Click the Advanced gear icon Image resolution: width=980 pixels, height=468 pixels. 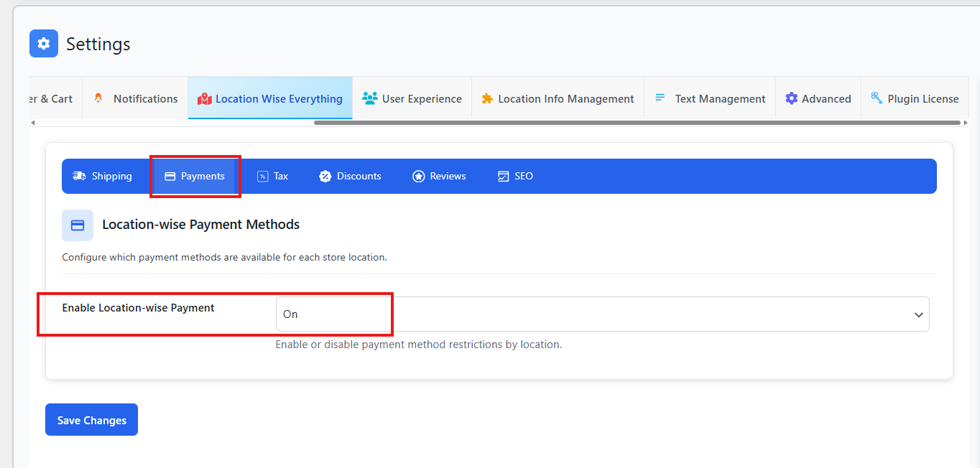pos(791,98)
